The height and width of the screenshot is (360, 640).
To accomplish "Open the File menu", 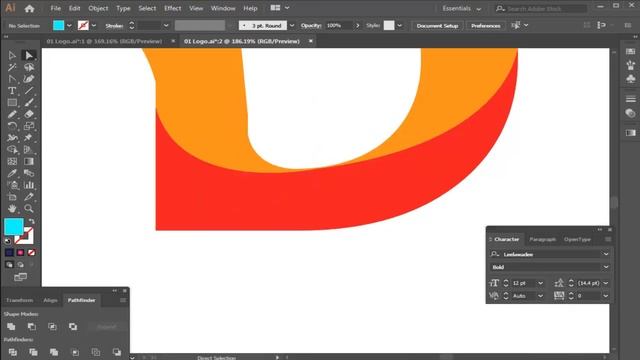I will coord(56,8).
